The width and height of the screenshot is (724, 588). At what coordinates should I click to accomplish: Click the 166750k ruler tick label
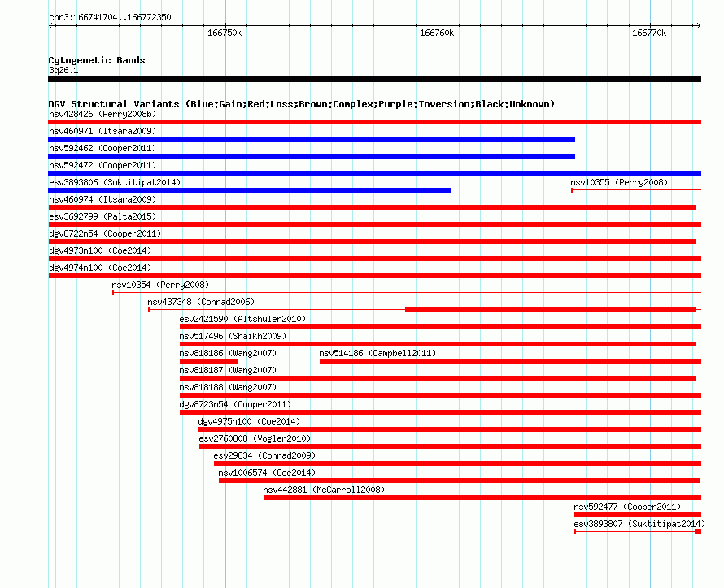coord(225,33)
